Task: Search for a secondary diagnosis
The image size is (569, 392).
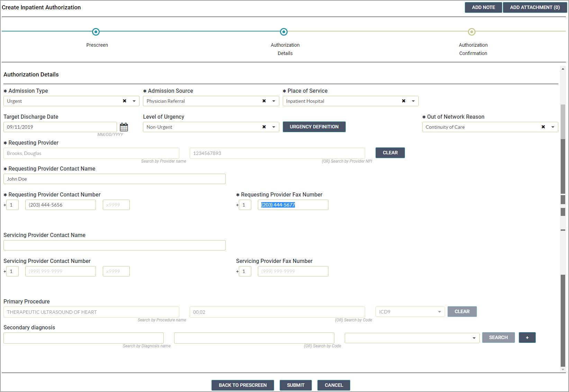Action: (498, 337)
